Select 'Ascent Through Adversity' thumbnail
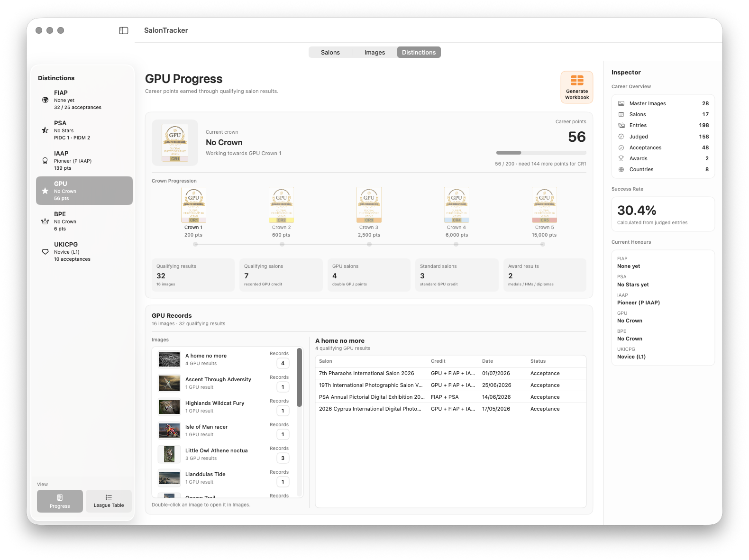The height and width of the screenshot is (560, 749). point(169,383)
